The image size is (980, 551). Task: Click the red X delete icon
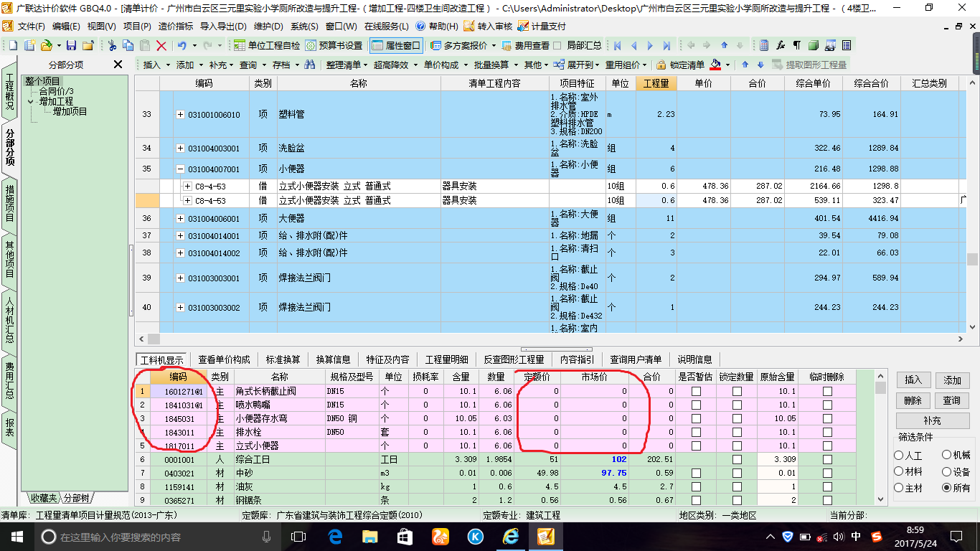(x=161, y=45)
